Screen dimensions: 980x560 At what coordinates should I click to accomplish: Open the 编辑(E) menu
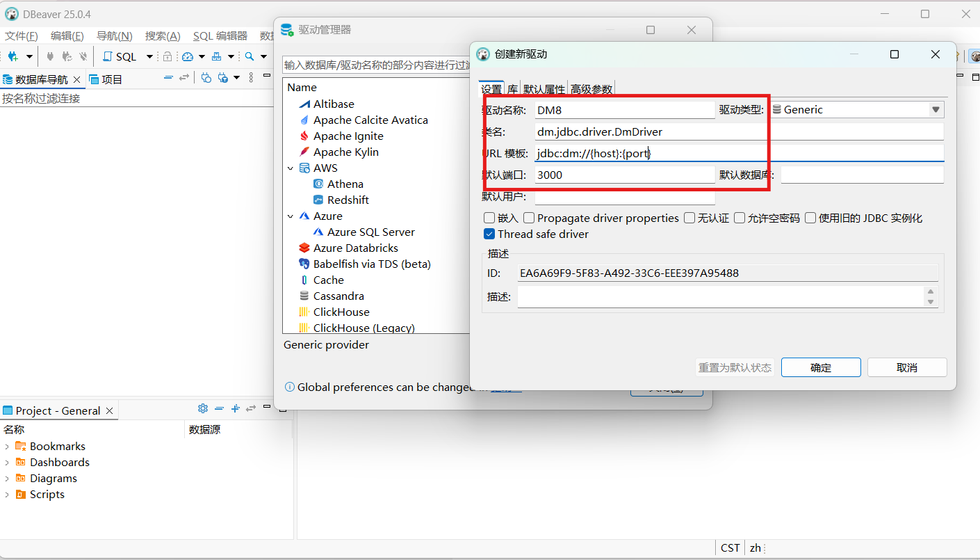click(67, 36)
